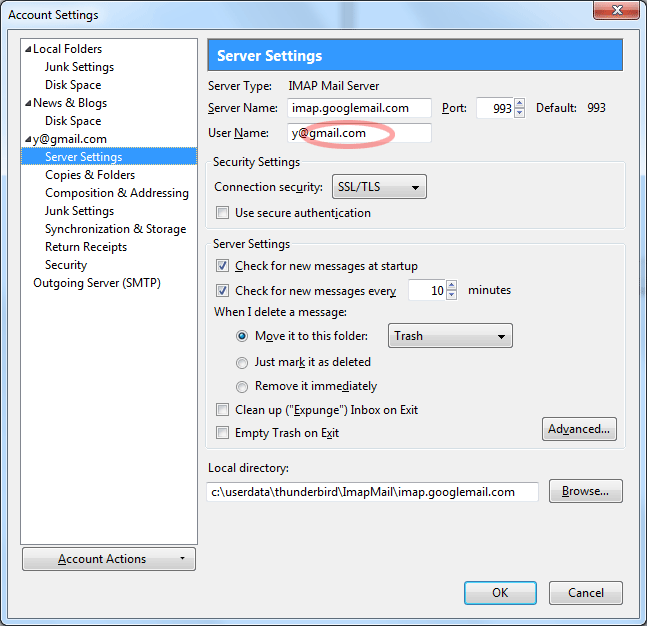Click the Server Name input field
The image size is (647, 626).
(x=359, y=108)
